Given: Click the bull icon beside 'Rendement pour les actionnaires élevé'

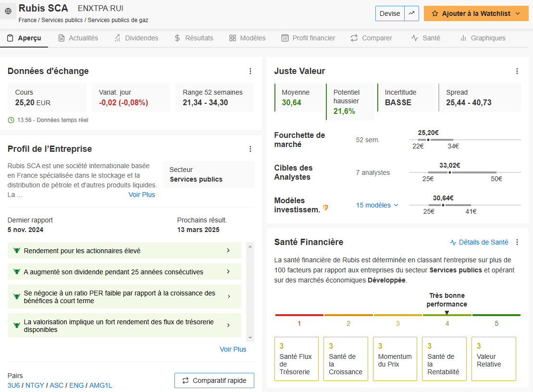Looking at the screenshot, I should coord(17,251).
